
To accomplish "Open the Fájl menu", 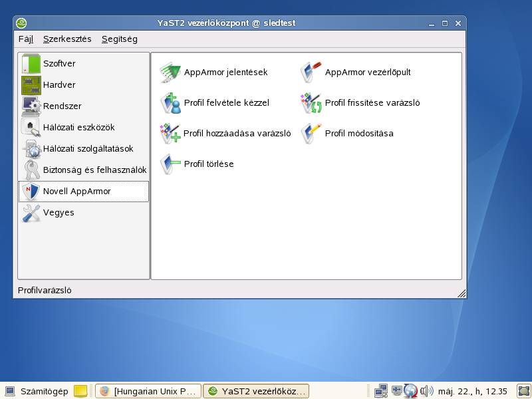I will tap(26, 39).
